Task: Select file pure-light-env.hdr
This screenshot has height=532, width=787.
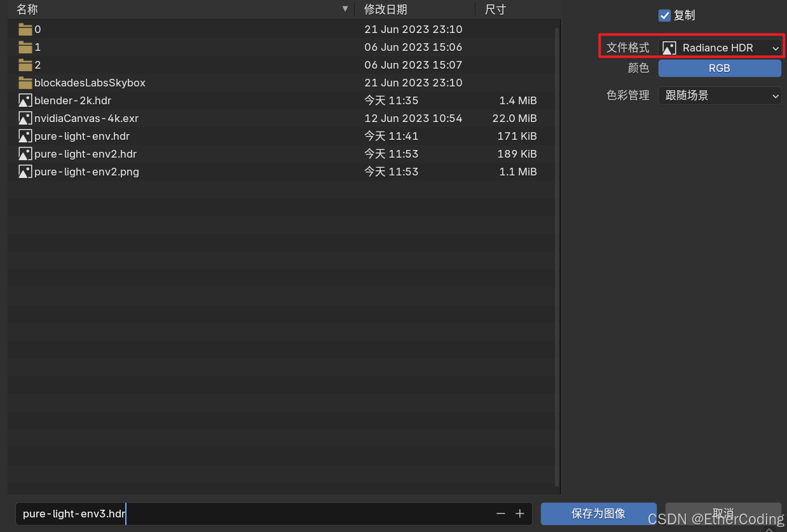Action: (82, 136)
